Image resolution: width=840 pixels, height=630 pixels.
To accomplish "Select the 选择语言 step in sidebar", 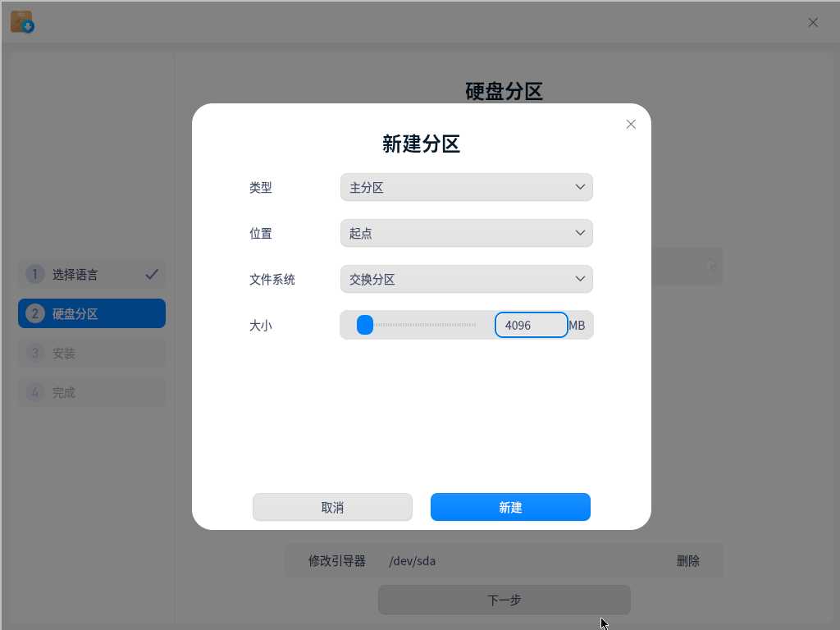I will tap(92, 274).
